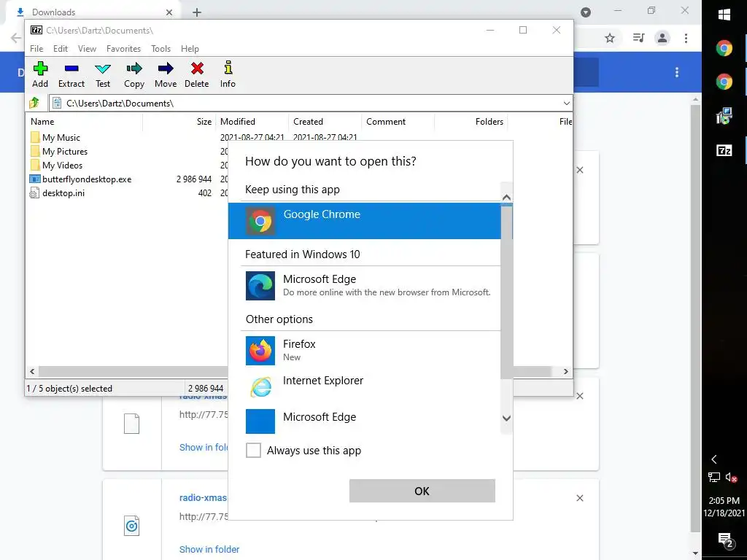
Task: Check Always use this app
Action: click(x=253, y=450)
